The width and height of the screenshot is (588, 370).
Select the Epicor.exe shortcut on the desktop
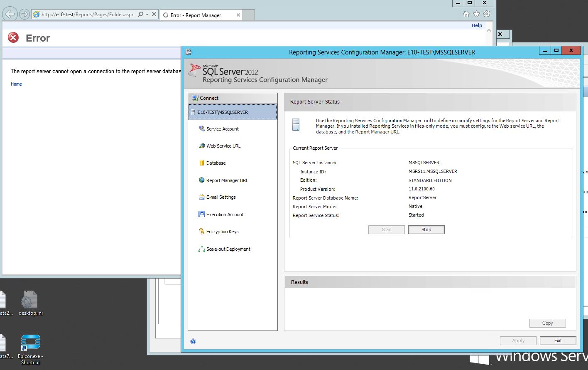pos(30,350)
